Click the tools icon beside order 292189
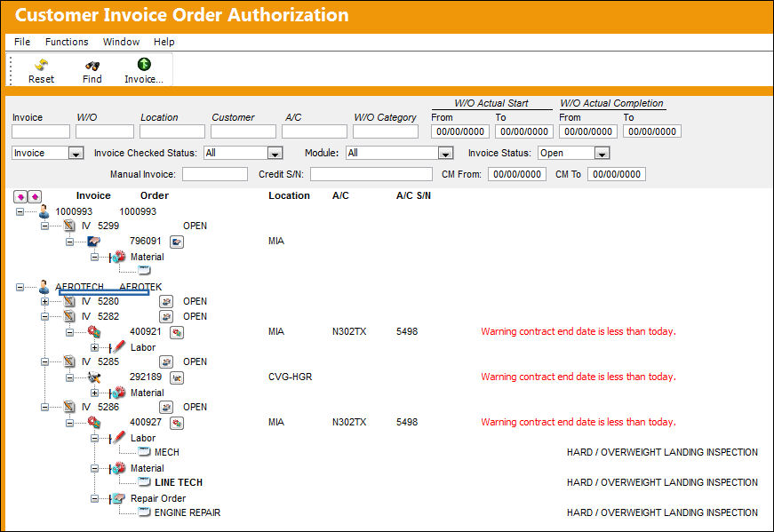Screen dimensions: 774x532 (94, 377)
